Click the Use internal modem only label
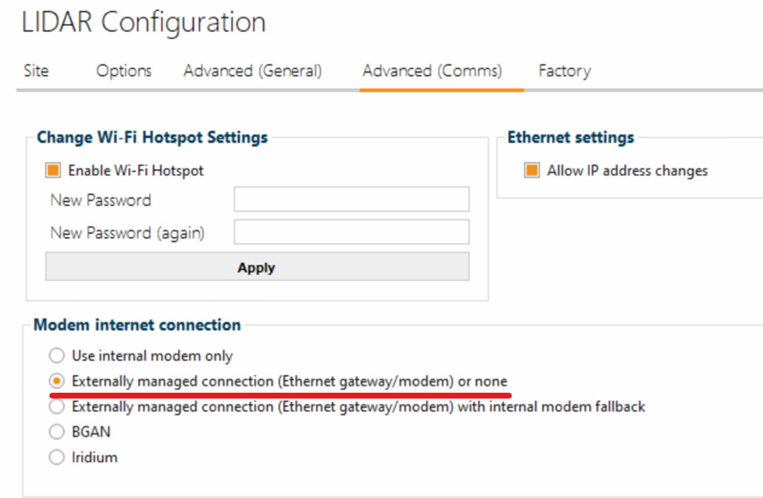 coord(152,356)
